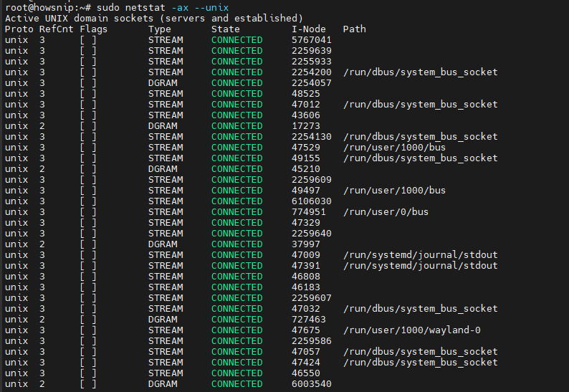Viewport: 569px width, 392px height.
Task: Select I-Node value 46808
Action: pos(305,277)
